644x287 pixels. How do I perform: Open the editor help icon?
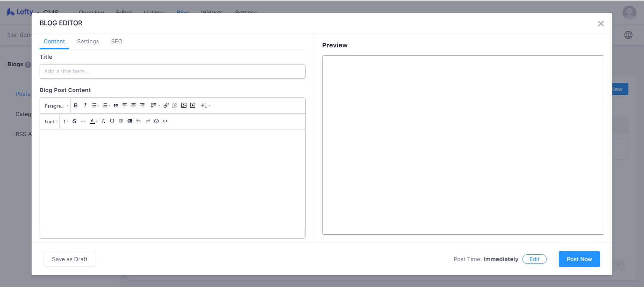[156, 121]
